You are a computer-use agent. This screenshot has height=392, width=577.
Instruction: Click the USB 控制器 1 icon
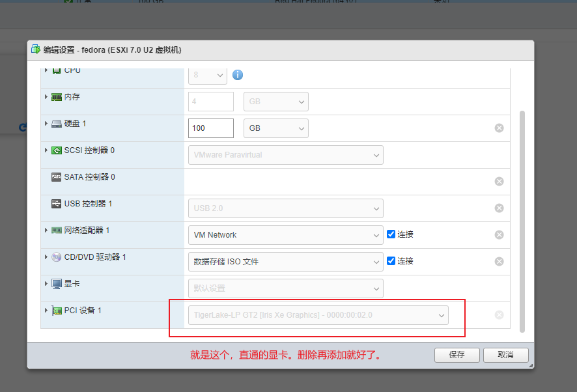click(x=56, y=204)
